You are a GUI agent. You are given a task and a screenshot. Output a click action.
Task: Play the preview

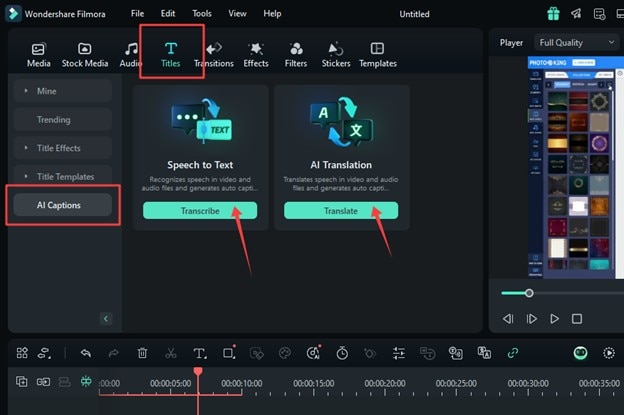click(x=554, y=319)
